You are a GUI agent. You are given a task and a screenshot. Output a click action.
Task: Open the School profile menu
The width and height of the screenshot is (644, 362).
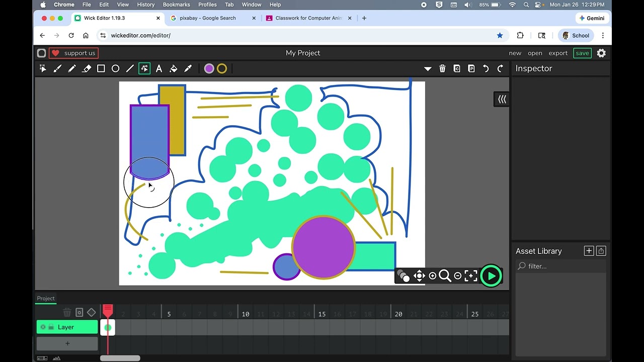pyautogui.click(x=576, y=35)
